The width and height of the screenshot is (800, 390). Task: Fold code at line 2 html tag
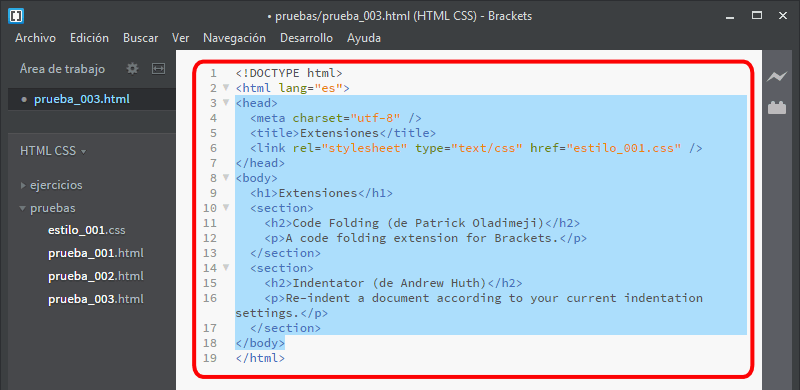(226, 88)
